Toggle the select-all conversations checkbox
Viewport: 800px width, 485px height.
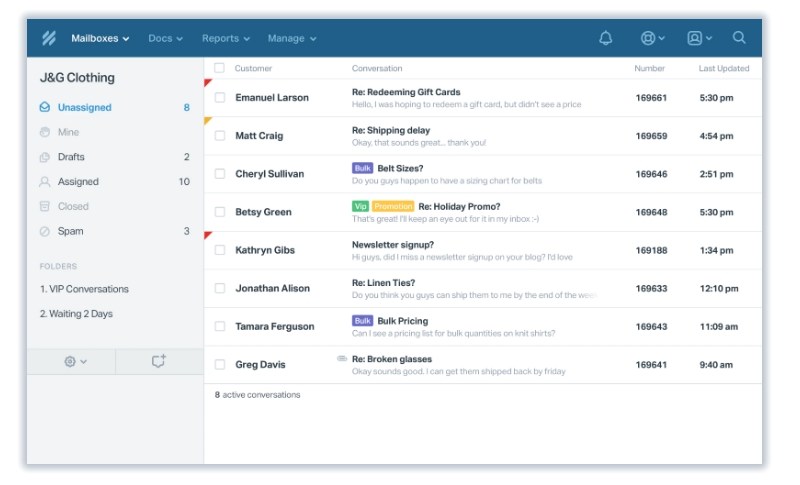(x=219, y=68)
